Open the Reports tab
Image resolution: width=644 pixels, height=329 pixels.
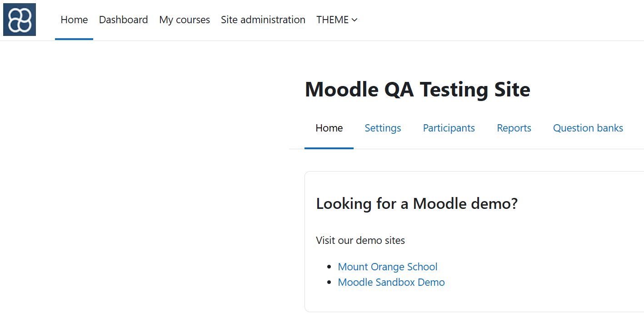pyautogui.click(x=514, y=128)
